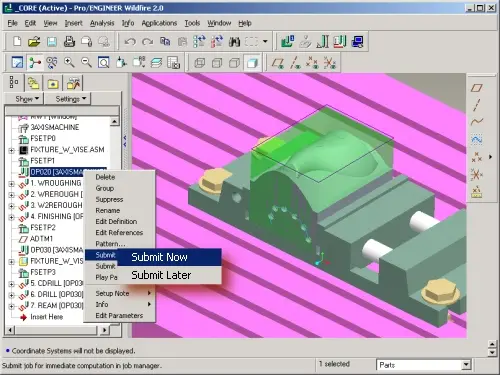Image resolution: width=500 pixels, height=375 pixels.
Task: Select the Folder Browser navigator tab
Action: click(33, 83)
